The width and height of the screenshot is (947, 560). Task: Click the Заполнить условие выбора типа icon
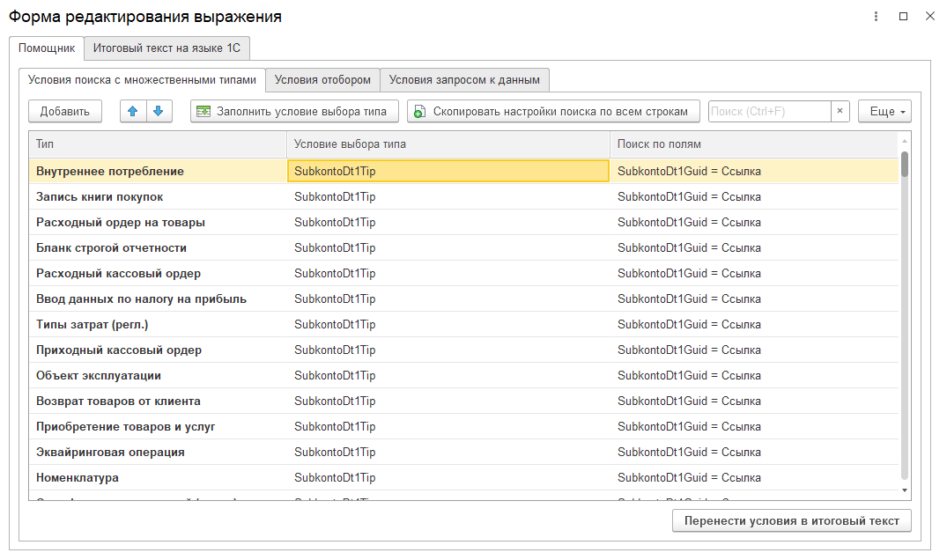click(x=203, y=112)
